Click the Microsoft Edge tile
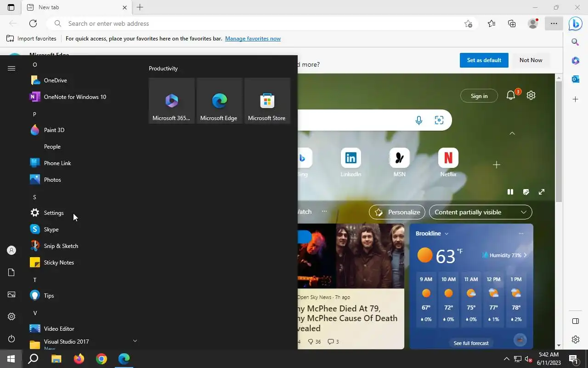Image resolution: width=588 pixels, height=368 pixels. coord(220,101)
